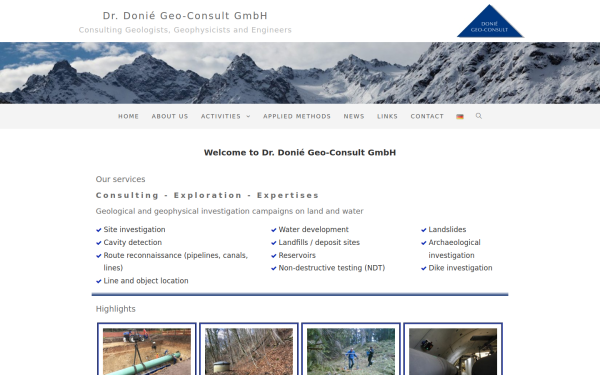
Task: Click the Donié Geo-Consult triangle logo
Action: (490, 21)
